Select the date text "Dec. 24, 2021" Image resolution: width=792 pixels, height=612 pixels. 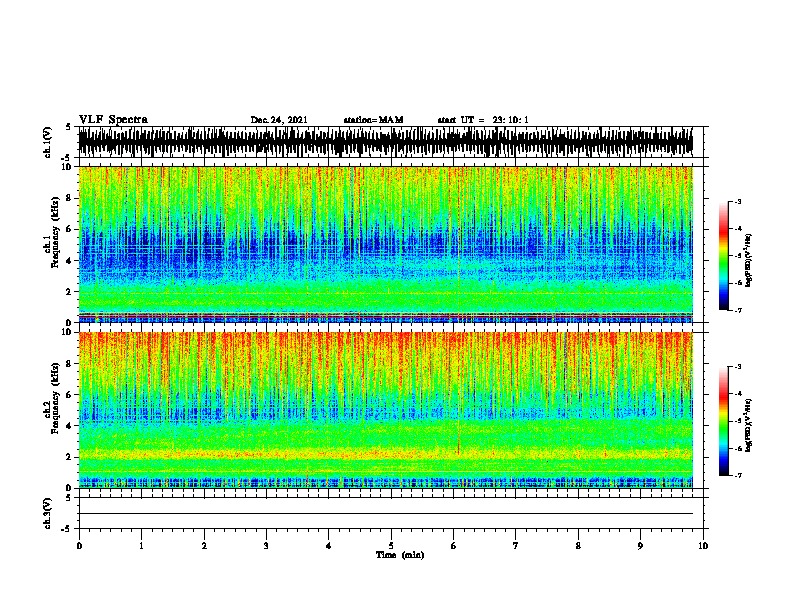coord(279,120)
